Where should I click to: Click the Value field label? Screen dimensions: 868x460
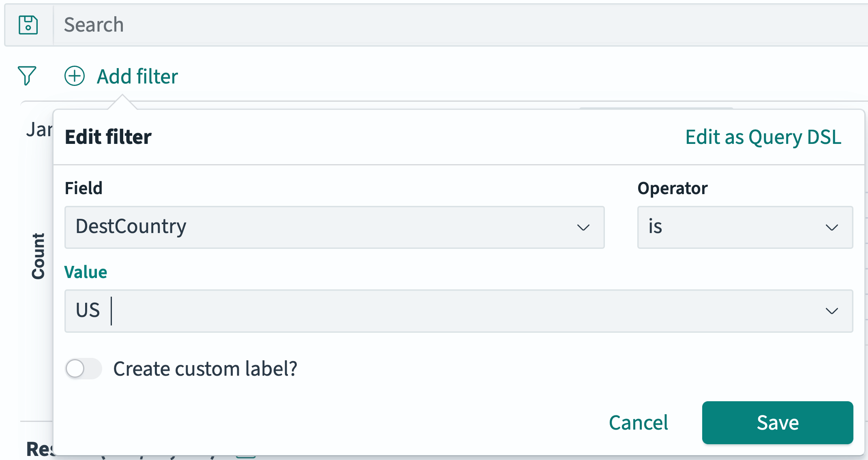click(x=86, y=272)
